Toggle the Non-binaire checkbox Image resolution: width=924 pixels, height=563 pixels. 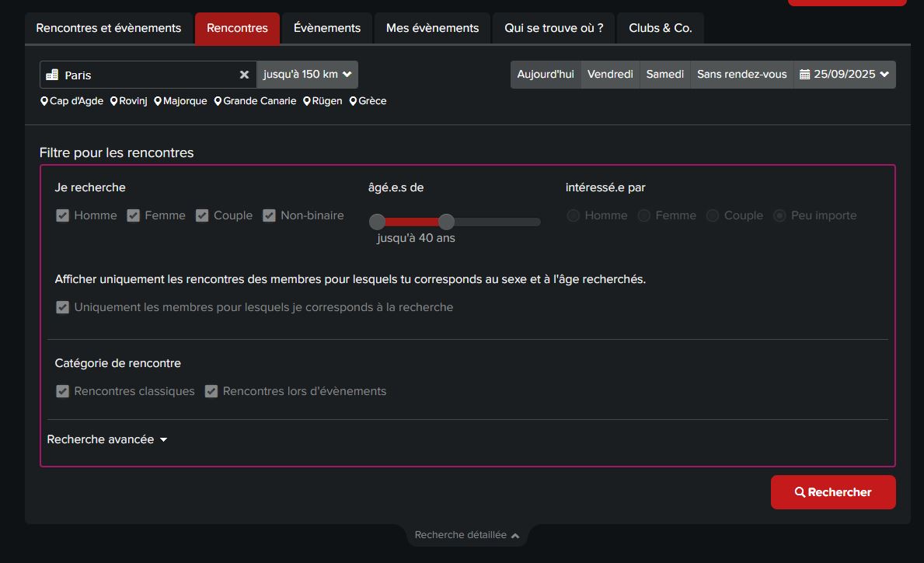pyautogui.click(x=270, y=215)
